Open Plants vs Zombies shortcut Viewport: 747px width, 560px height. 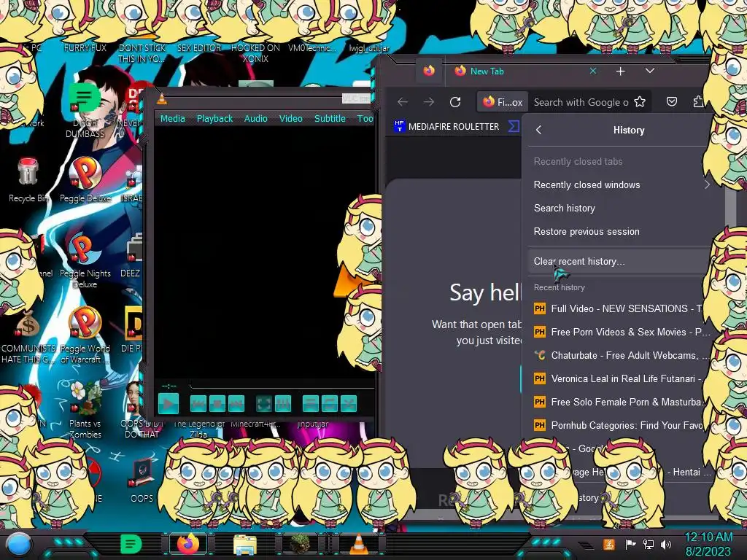85,410
